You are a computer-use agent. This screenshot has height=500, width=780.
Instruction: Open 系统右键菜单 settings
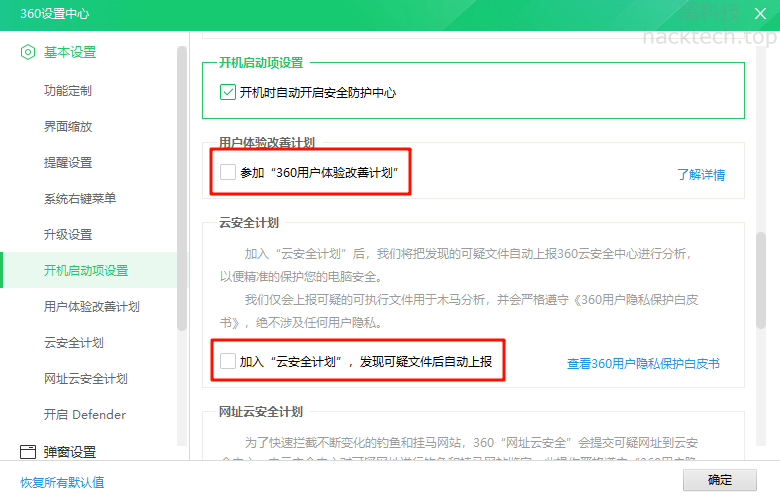pos(80,199)
